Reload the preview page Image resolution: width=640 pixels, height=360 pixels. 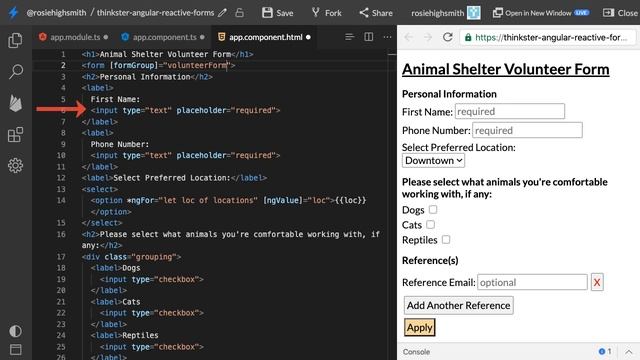[x=447, y=37]
